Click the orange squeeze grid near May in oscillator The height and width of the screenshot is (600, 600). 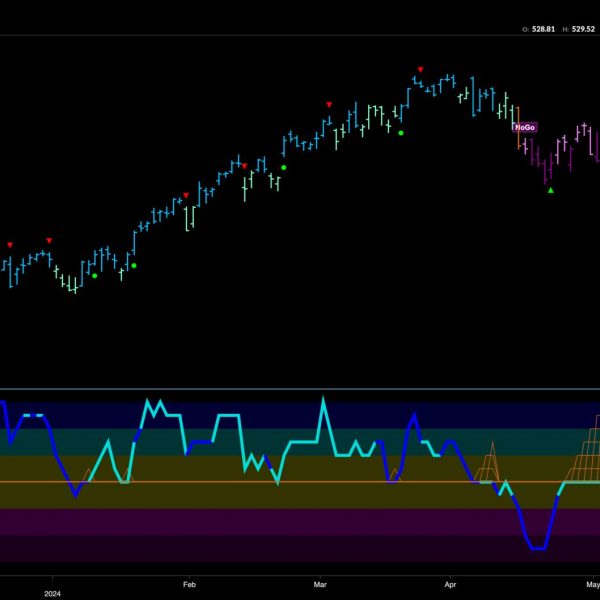click(584, 448)
